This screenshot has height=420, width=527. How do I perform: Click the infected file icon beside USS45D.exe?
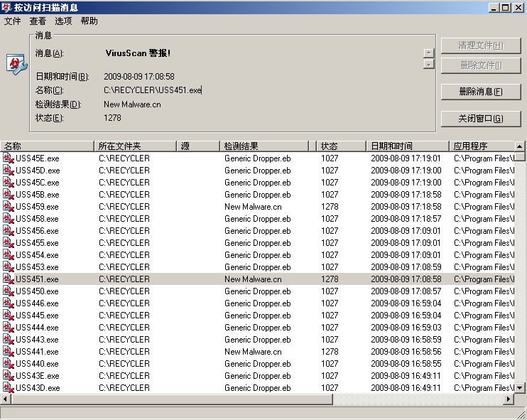[x=8, y=170]
